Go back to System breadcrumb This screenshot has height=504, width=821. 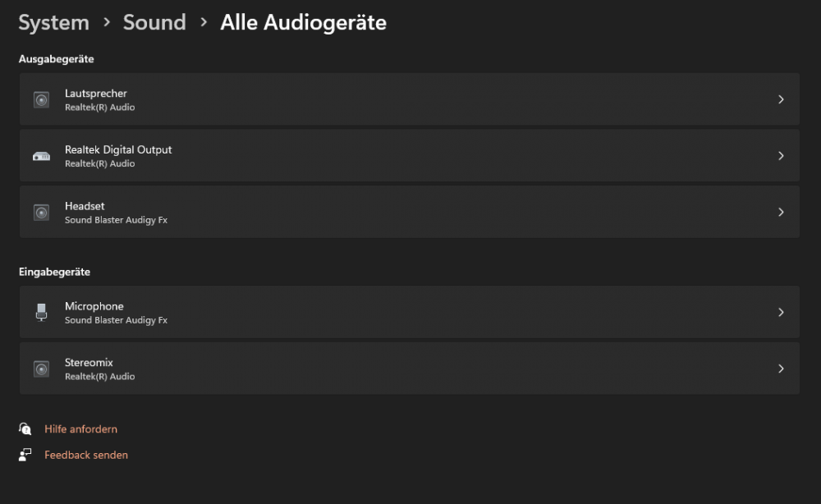[x=53, y=23]
